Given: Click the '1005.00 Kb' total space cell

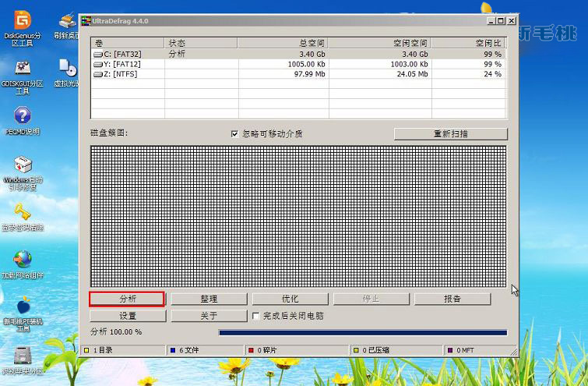Looking at the screenshot, I should [x=306, y=65].
